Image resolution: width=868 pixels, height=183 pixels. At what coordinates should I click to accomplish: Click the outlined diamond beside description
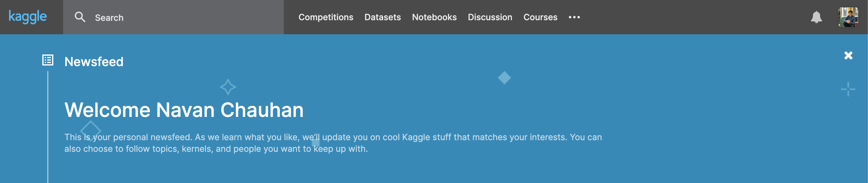click(x=91, y=131)
